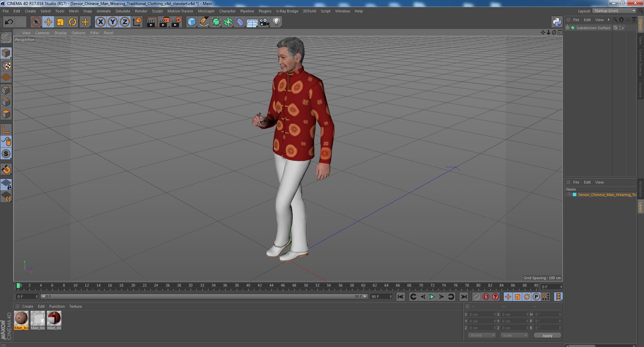Switch to Polygons mode
Screen dimensions: 644x347
point(6,114)
